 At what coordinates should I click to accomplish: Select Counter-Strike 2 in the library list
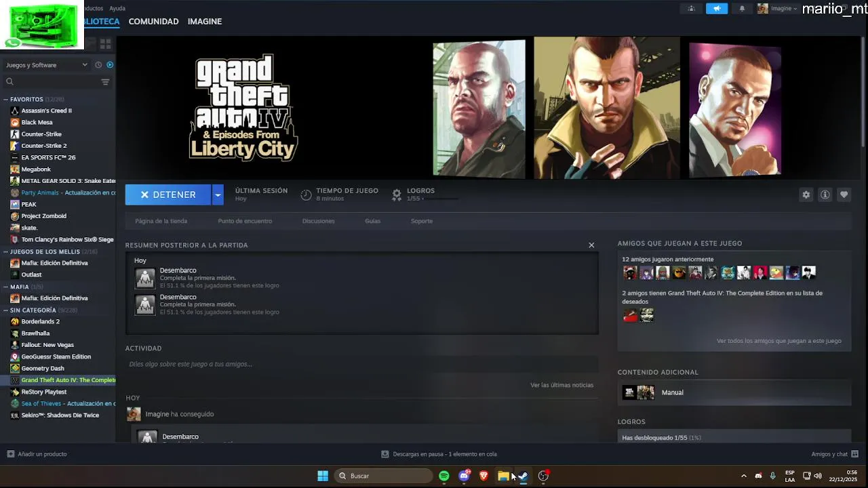click(x=44, y=146)
